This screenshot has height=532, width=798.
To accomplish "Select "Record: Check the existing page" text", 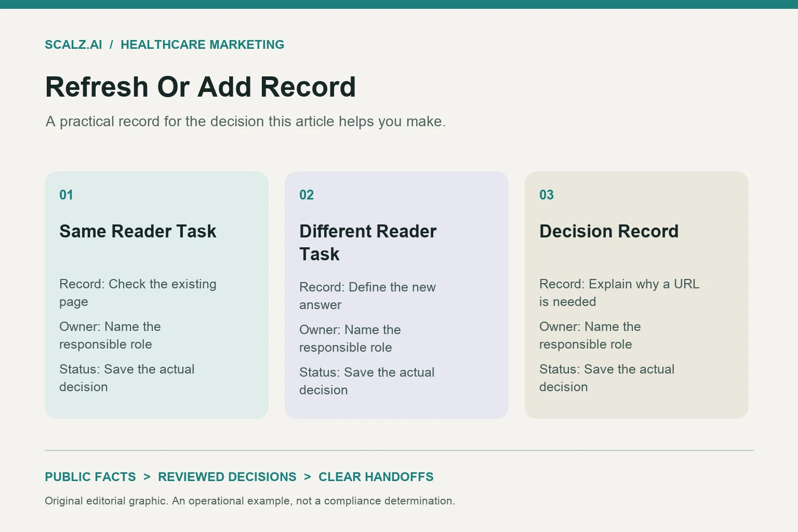I will (x=138, y=293).
